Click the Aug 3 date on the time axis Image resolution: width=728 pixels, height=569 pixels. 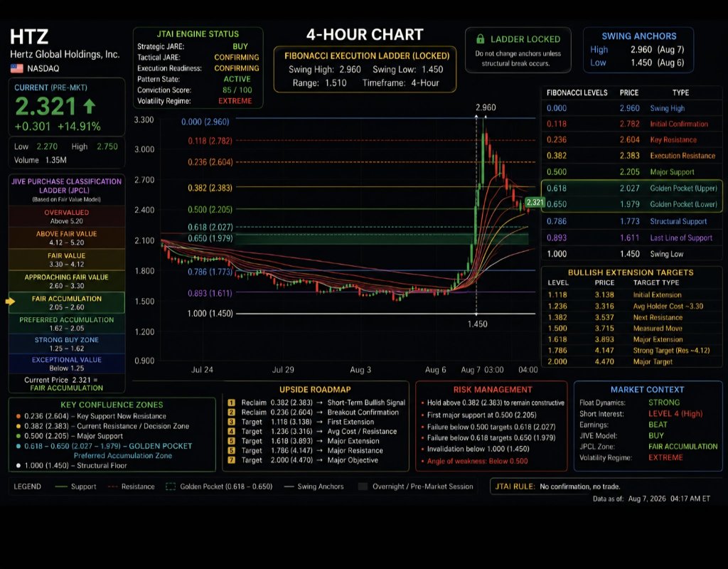(x=360, y=370)
